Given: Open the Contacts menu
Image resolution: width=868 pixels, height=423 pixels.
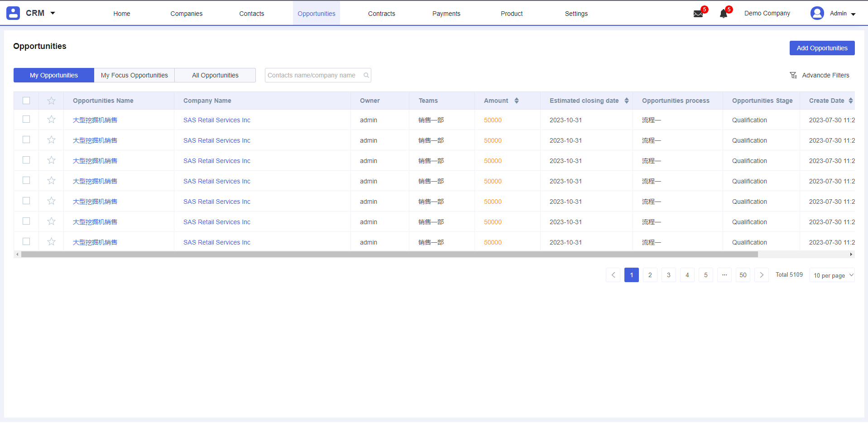Looking at the screenshot, I should pyautogui.click(x=252, y=14).
